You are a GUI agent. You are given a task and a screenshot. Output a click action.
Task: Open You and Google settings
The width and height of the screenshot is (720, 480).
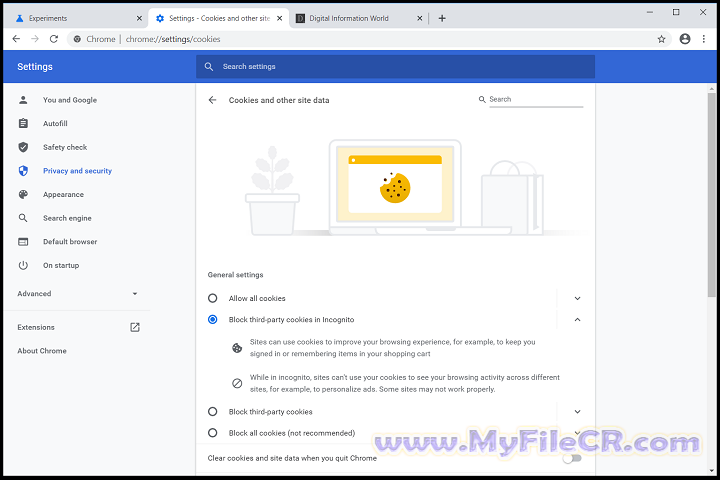(x=70, y=100)
